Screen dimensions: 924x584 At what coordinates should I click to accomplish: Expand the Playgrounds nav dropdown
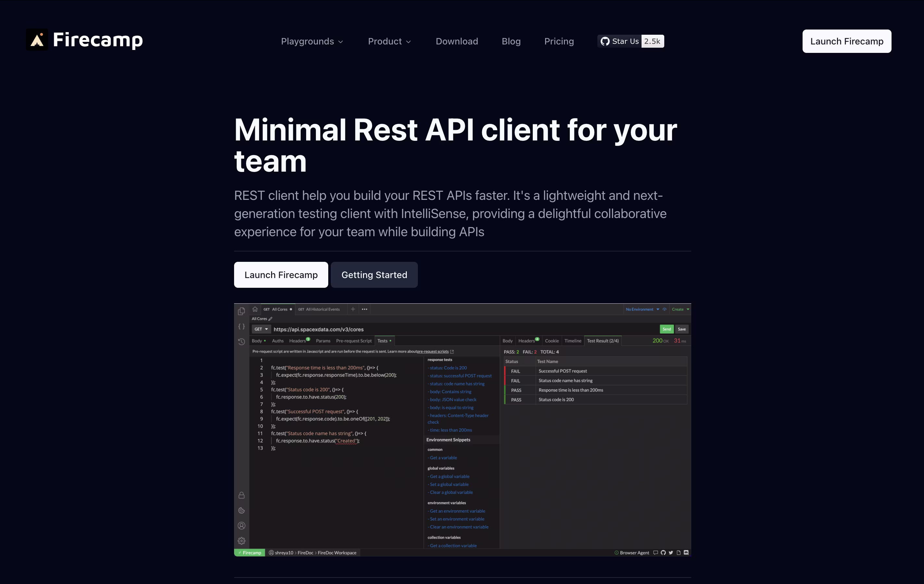click(x=312, y=42)
